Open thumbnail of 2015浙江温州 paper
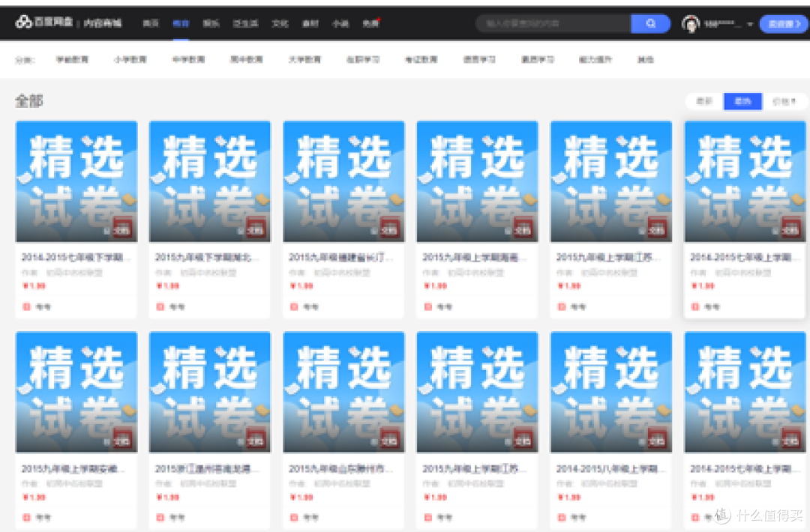The height and width of the screenshot is (532, 810). 210,392
